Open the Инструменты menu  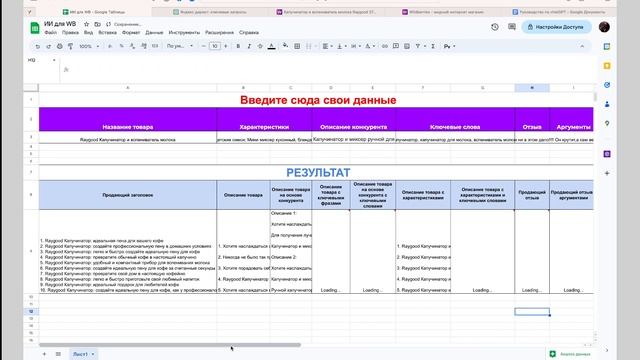(184, 32)
